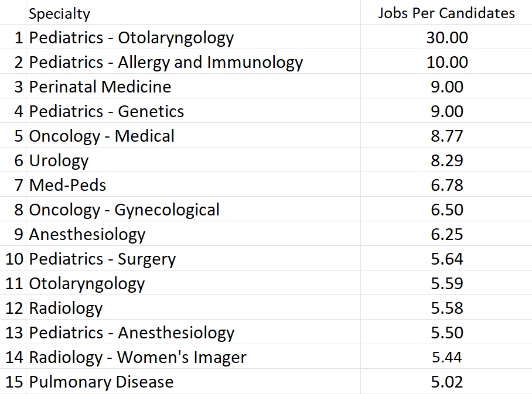Select the 8.77 value cell
The height and width of the screenshot is (394, 532).
[446, 135]
